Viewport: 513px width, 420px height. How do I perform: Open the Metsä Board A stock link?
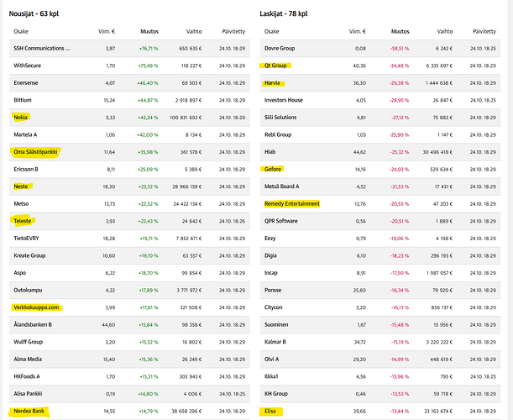tap(283, 186)
